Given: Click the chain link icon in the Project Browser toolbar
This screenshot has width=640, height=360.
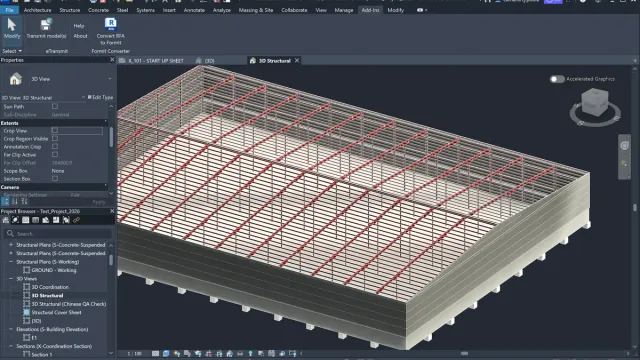Looking at the screenshot, I should (x=76, y=220).
